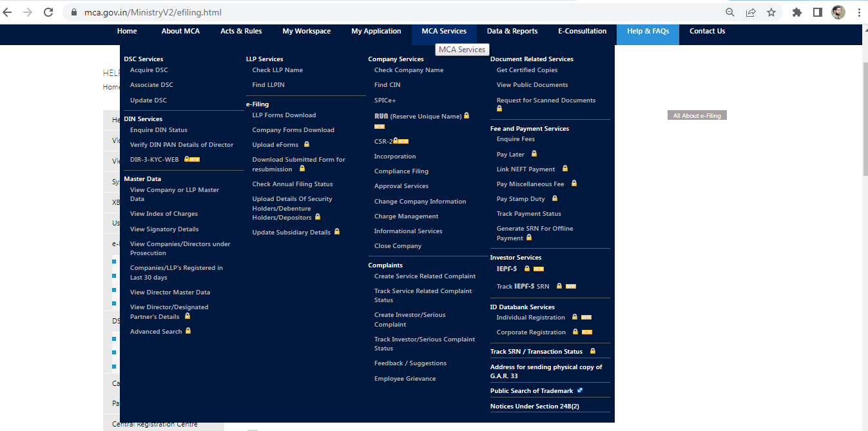Viewport: 868px width, 431px height.
Task: Click lock icon beside Advanced Search
Action: [x=188, y=330]
